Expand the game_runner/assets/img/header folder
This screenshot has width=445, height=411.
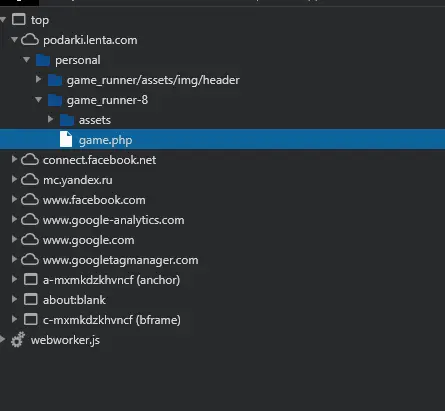coord(38,79)
